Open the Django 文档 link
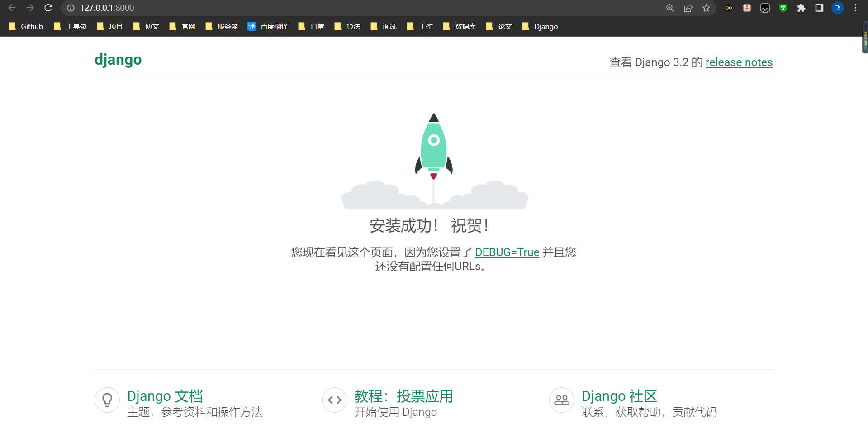The height and width of the screenshot is (438, 868). (165, 396)
